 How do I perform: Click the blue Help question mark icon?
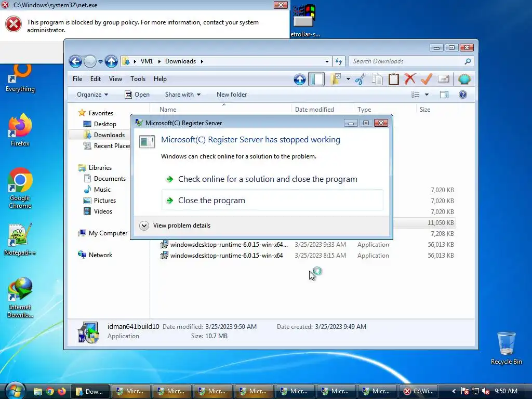pos(463,95)
